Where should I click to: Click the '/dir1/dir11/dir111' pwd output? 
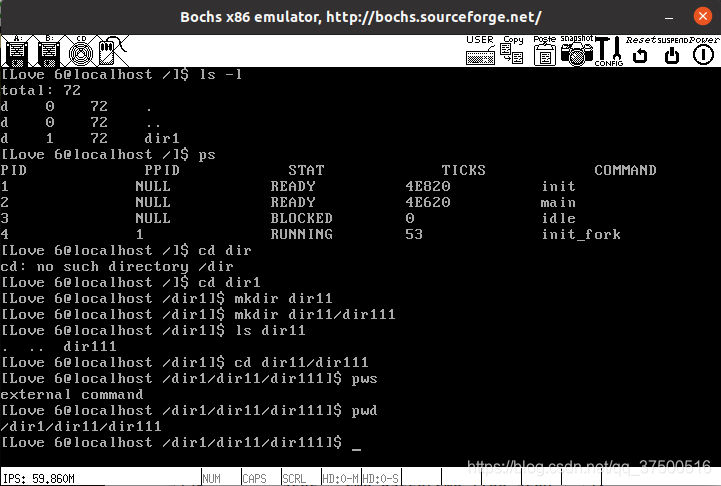[x=81, y=427]
